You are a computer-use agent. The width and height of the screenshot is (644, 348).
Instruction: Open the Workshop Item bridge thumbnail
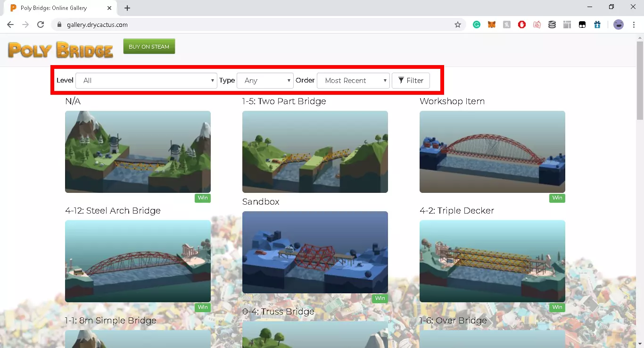(x=492, y=152)
